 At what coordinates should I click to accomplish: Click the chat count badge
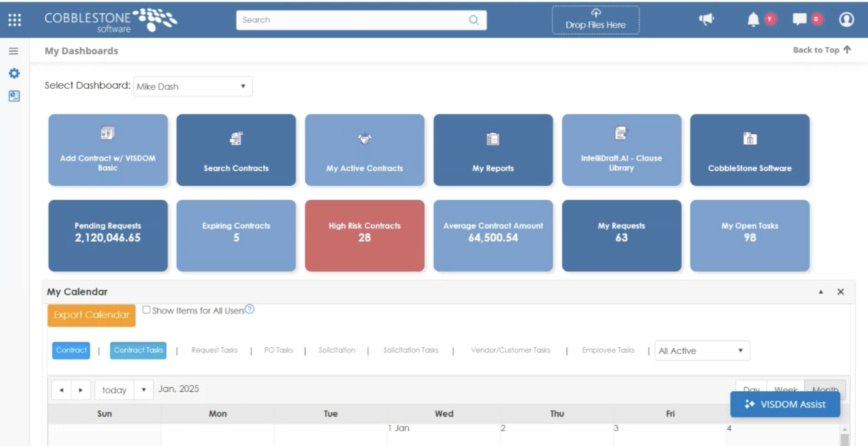pyautogui.click(x=816, y=19)
